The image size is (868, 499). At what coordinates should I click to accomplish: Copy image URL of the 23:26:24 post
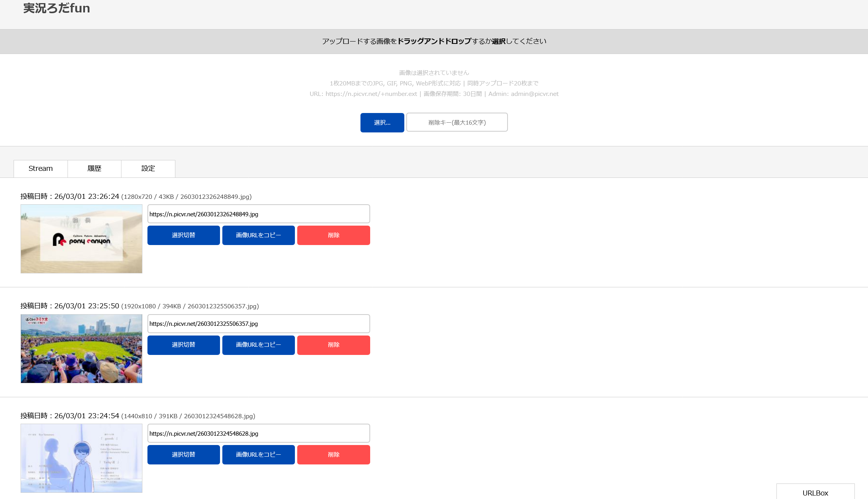[x=258, y=235]
